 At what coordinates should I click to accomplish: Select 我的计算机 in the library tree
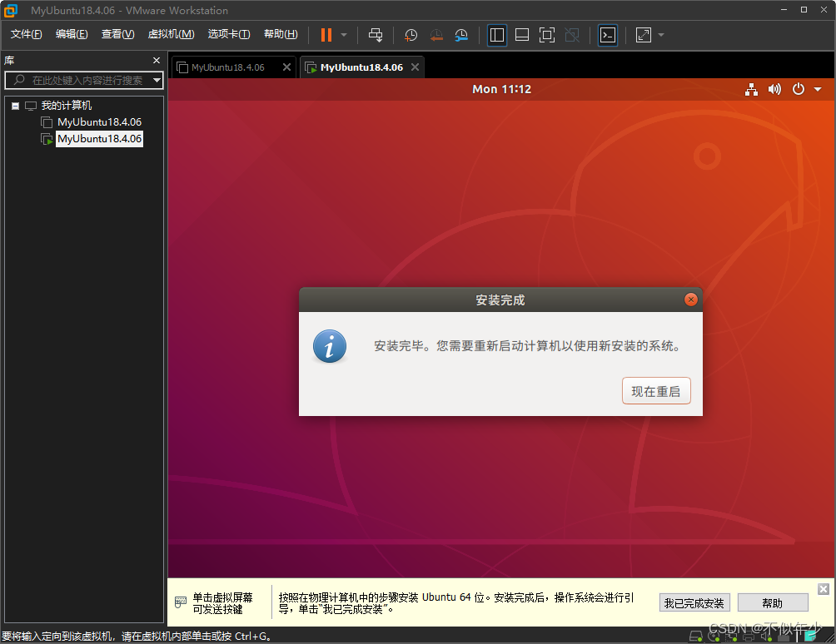pos(66,106)
